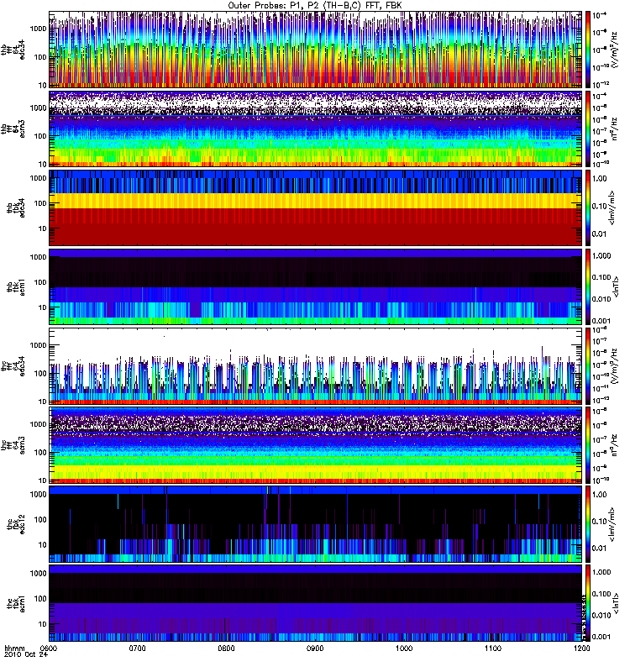Screen dimensions: 630x672
Task: Click the <|nT|> unit label of thb fbk scm1
Action: (x=617, y=286)
